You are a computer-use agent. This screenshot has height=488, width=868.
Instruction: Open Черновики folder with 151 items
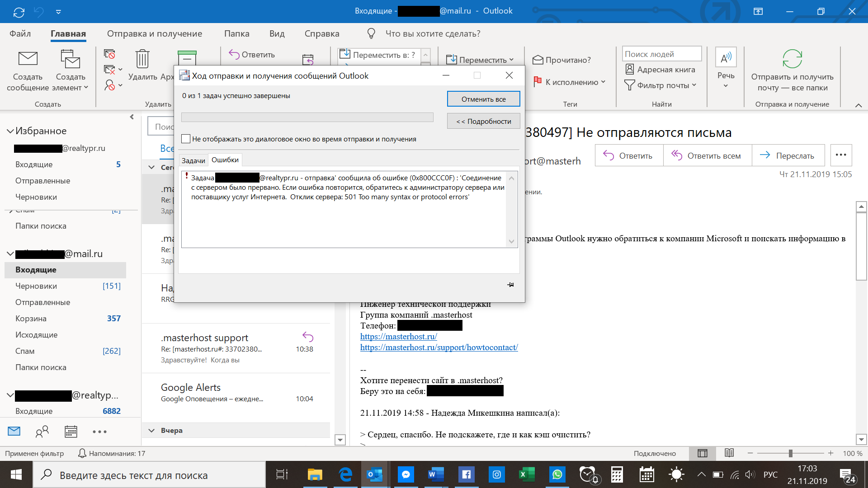click(x=66, y=286)
